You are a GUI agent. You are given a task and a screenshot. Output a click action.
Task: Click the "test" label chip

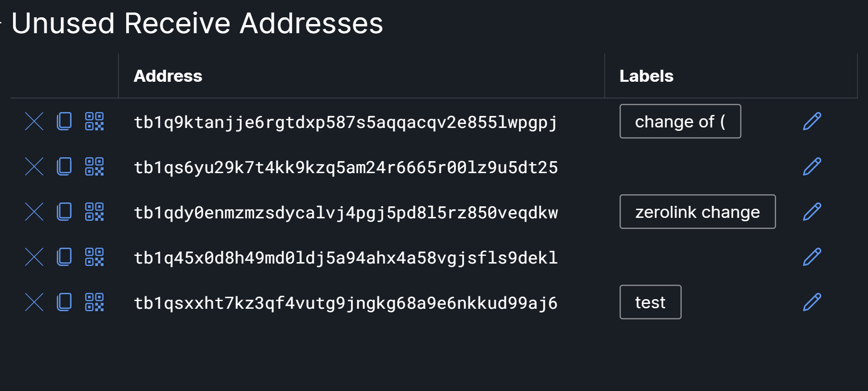click(x=650, y=303)
